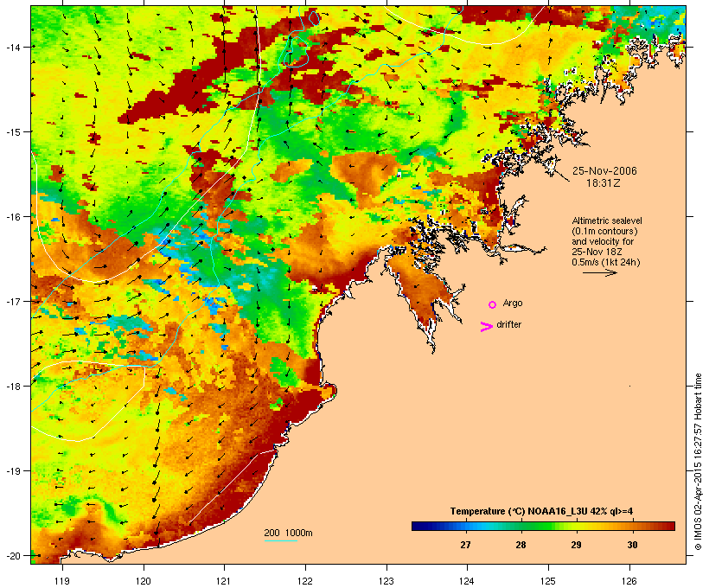Click the '200' isobath depth label
The image size is (709, 588).
271,533
